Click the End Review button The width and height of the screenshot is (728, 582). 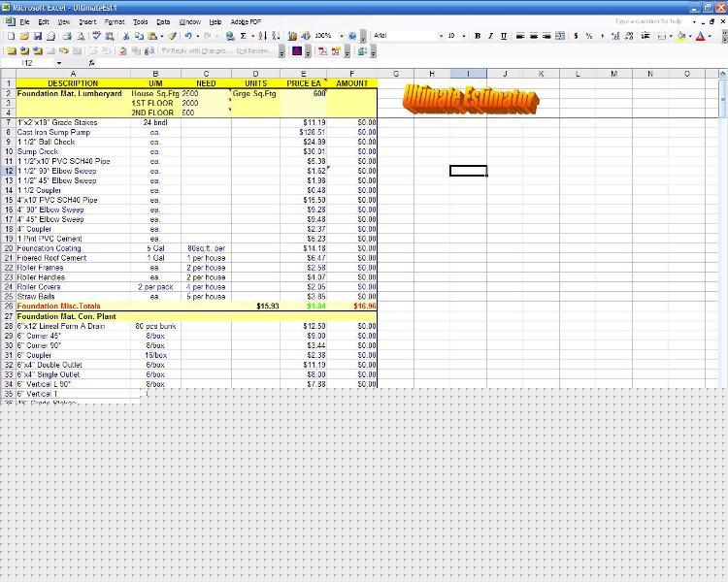tap(254, 51)
